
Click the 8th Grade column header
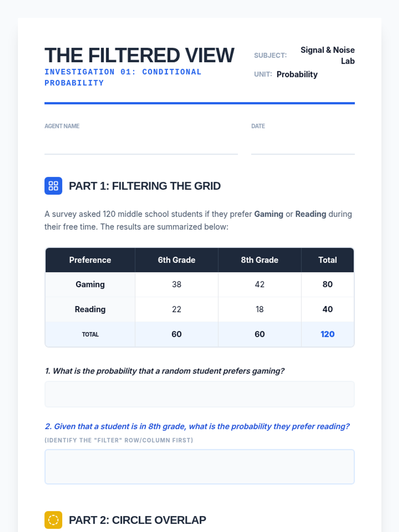coord(260,260)
